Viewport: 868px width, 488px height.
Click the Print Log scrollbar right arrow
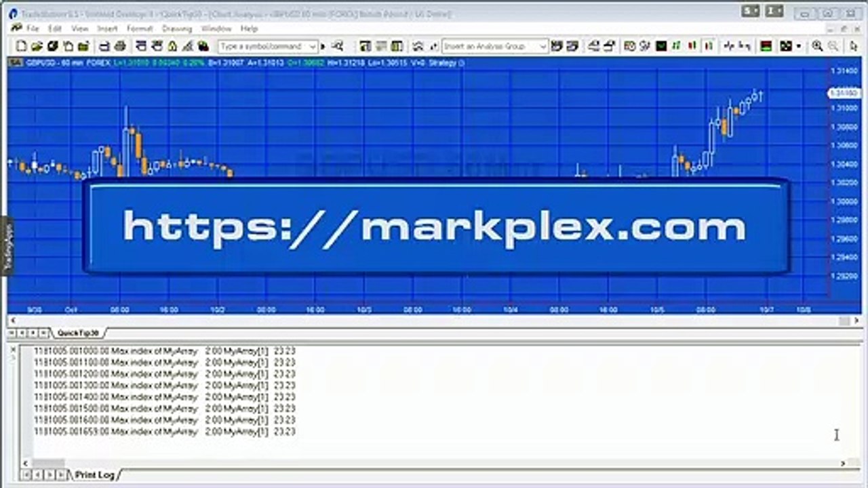(x=843, y=464)
